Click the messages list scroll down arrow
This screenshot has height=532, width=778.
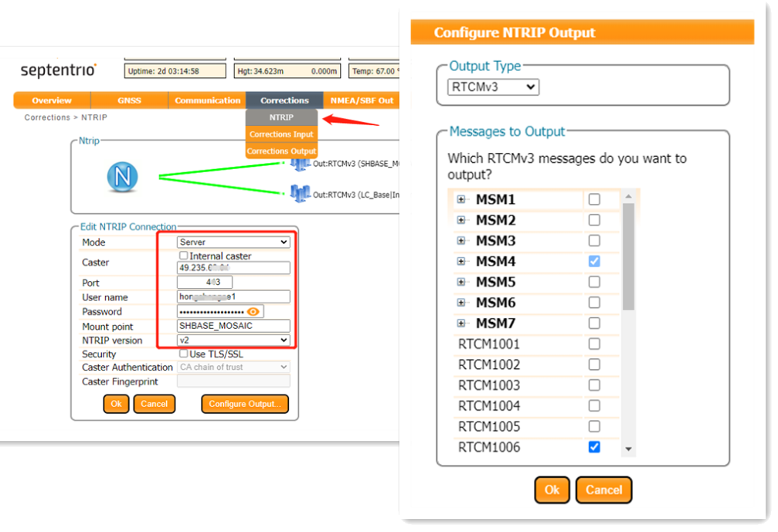tap(628, 449)
